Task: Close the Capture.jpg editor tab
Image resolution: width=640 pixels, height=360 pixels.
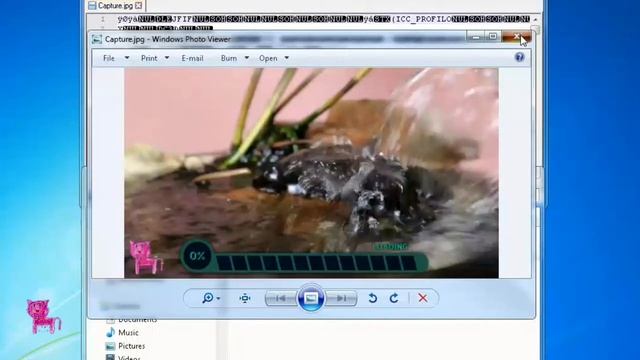Action: pos(139,6)
